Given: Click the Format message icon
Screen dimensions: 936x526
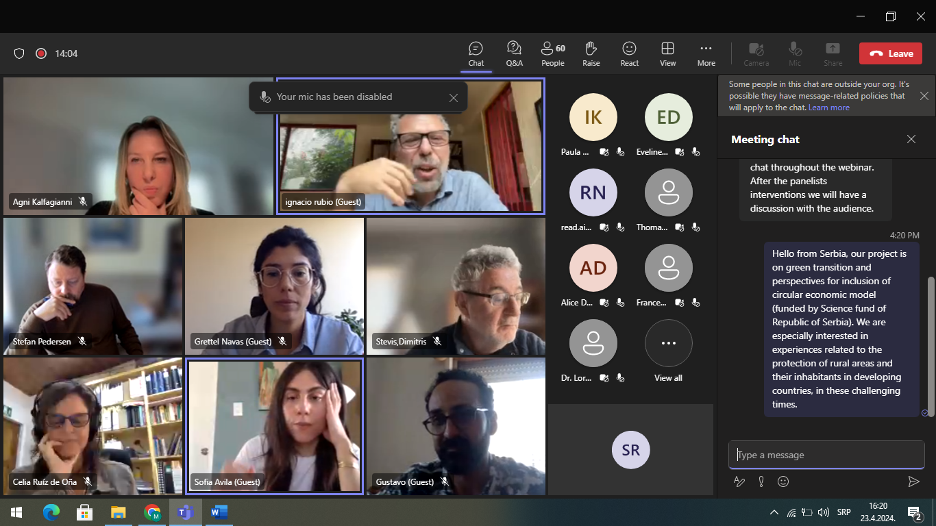Looking at the screenshot, I should point(740,481).
